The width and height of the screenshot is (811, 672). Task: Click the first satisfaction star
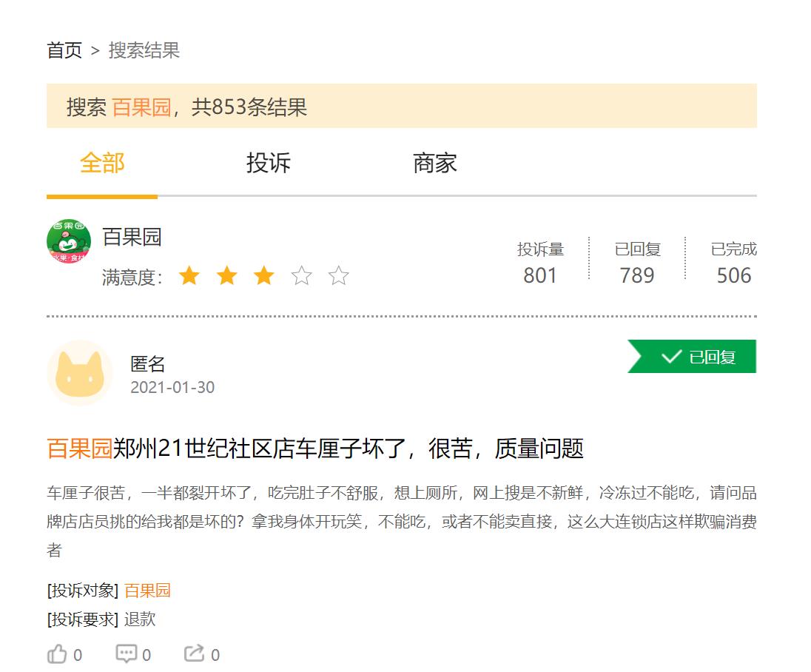point(189,277)
